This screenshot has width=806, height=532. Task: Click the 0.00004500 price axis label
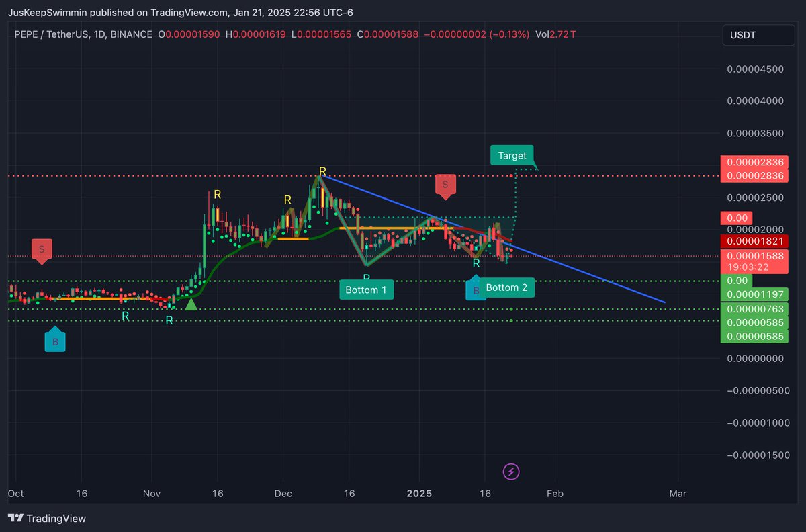(x=756, y=69)
